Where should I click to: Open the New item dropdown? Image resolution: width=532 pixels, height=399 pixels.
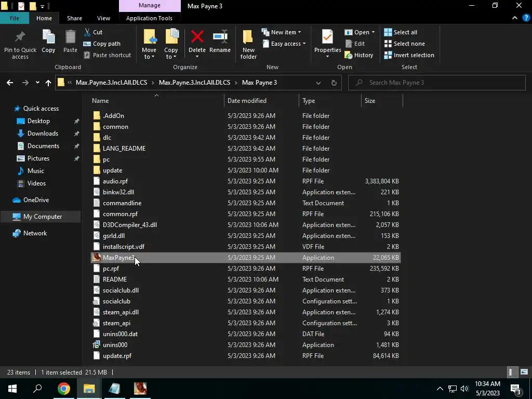point(281,32)
